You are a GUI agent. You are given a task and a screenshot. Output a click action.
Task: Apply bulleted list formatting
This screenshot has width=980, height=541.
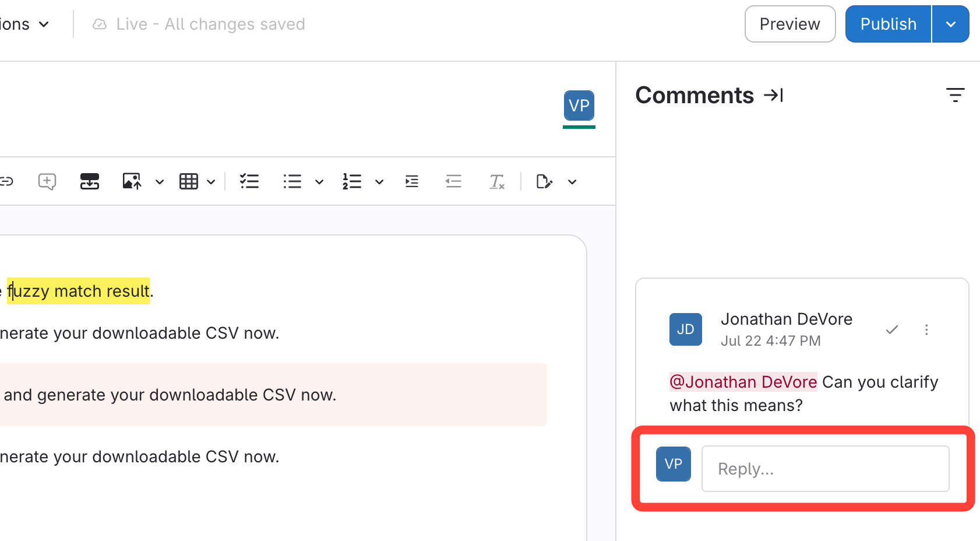click(x=292, y=181)
